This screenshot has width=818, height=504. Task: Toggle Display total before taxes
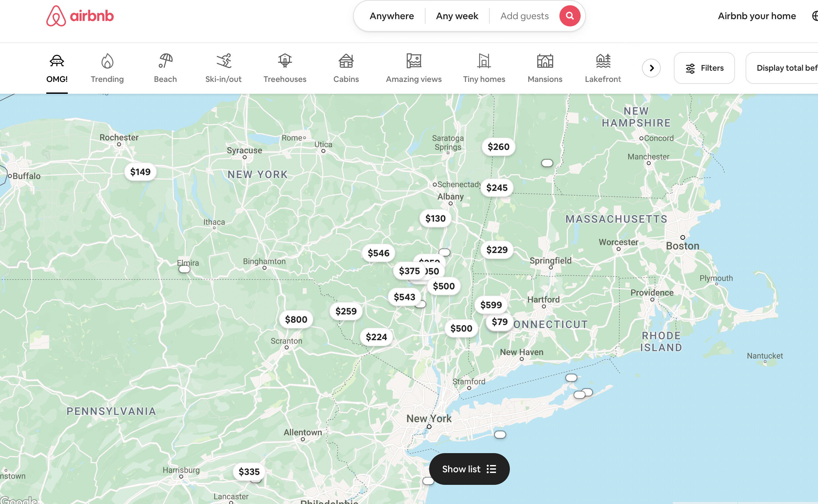(x=782, y=68)
